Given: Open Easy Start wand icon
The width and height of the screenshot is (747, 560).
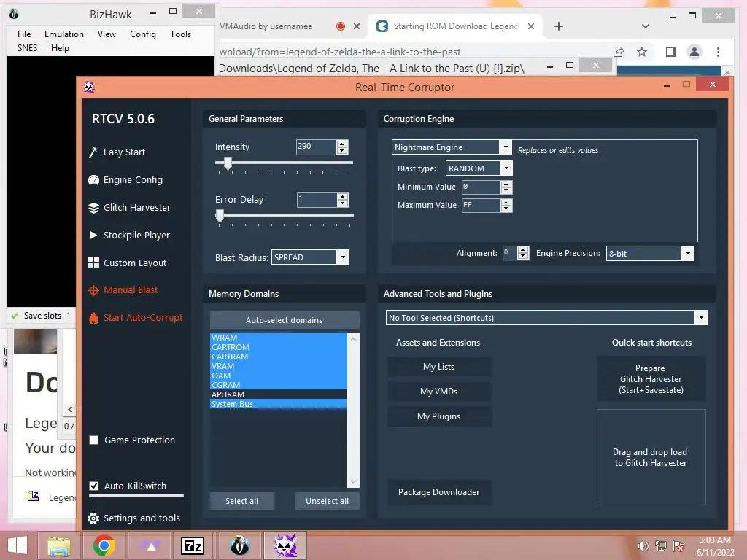Looking at the screenshot, I should 93,152.
